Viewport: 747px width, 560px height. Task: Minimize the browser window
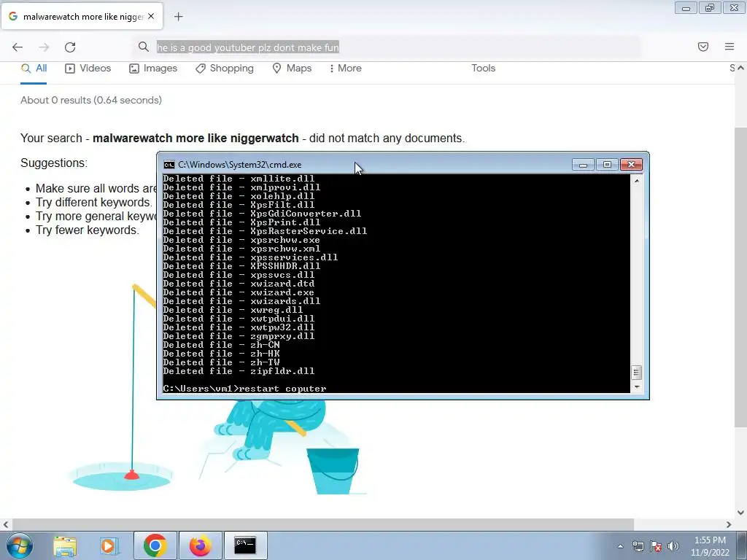click(686, 8)
